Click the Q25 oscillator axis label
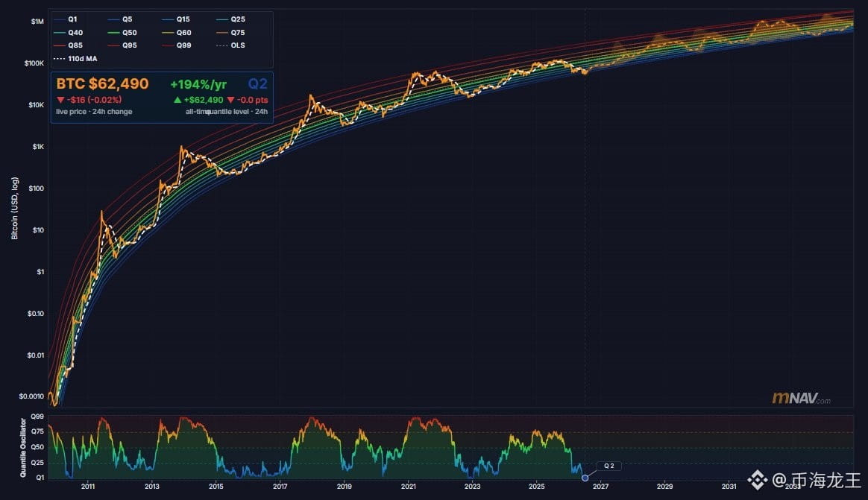The height and width of the screenshot is (500, 868). pos(37,463)
